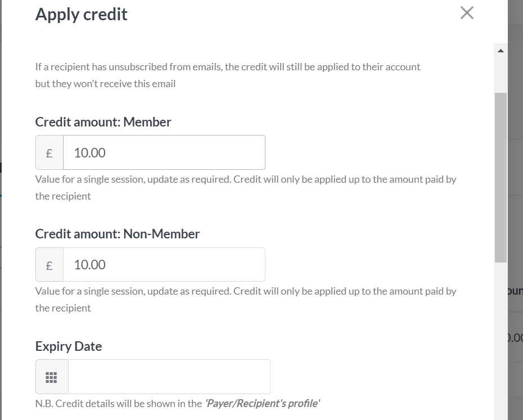Focus the Member credit amount field
Viewport: 523px width, 420px height.
point(164,153)
